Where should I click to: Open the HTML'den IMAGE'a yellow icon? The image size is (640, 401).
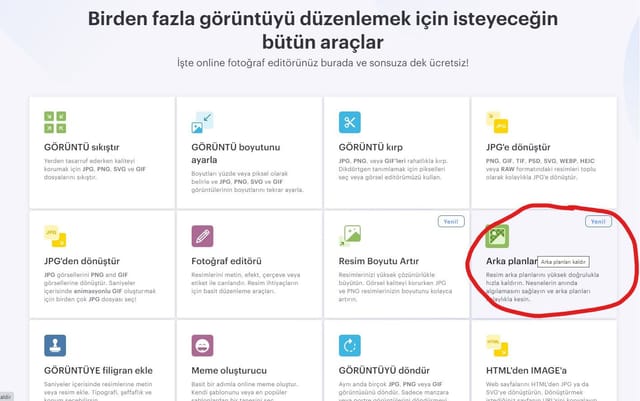pos(497,345)
